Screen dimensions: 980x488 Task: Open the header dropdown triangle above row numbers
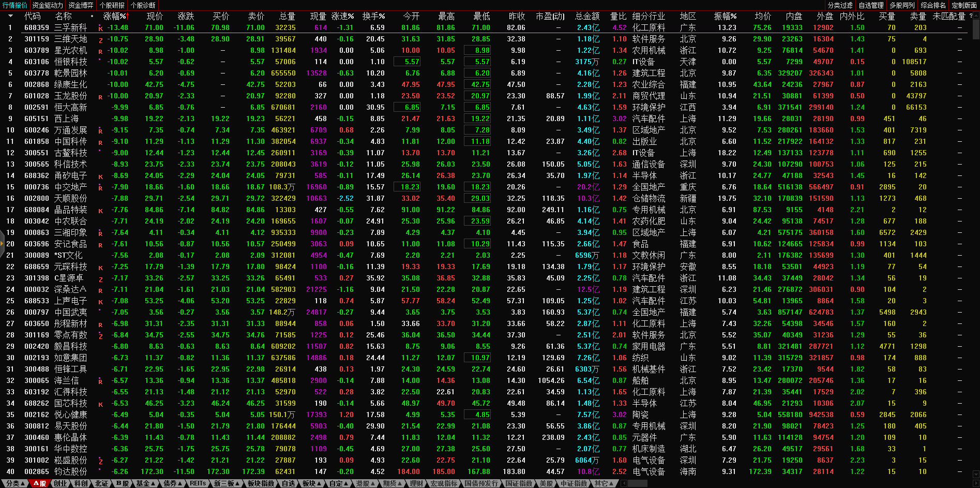[10, 16]
